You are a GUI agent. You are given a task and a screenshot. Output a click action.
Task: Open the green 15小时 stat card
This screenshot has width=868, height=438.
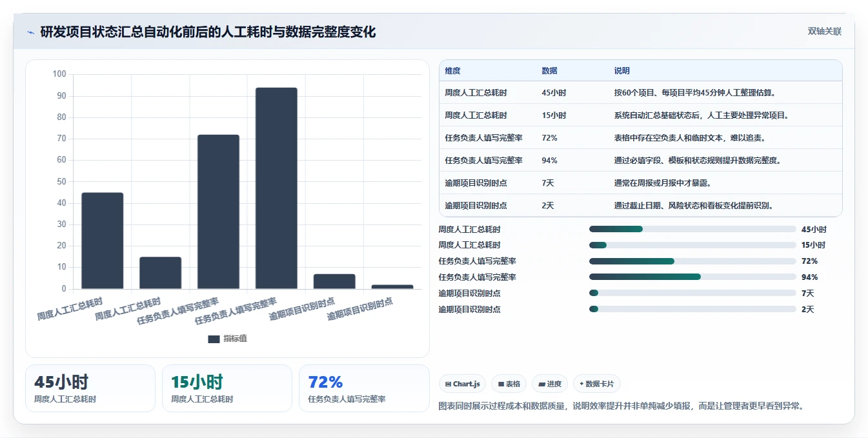[227, 388]
